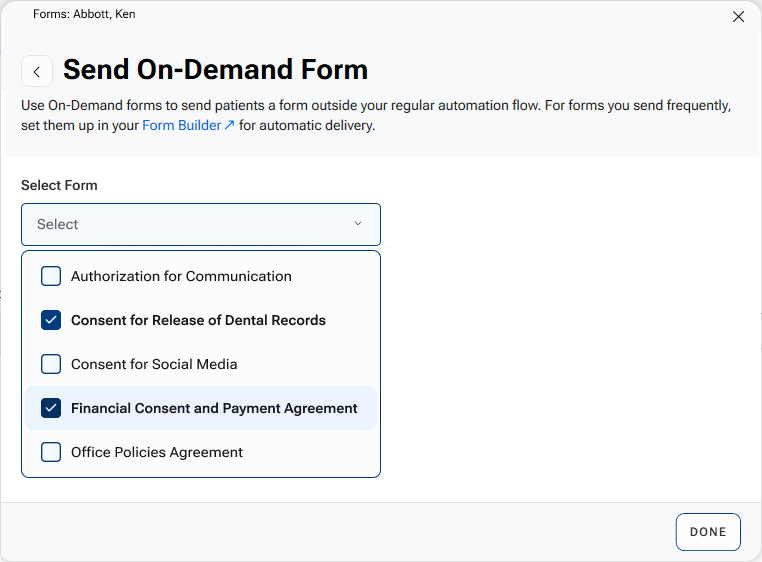
Task: Close the Forms dialog with X
Action: (739, 16)
